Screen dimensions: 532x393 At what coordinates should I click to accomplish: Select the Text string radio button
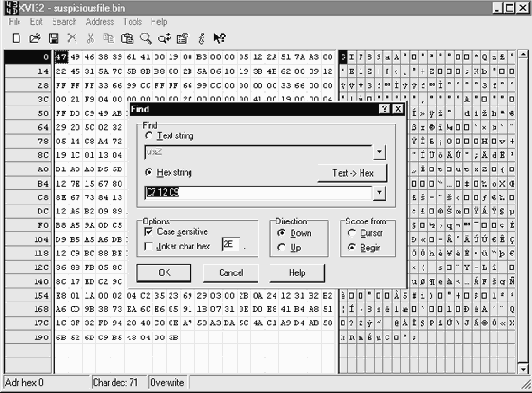coord(149,136)
